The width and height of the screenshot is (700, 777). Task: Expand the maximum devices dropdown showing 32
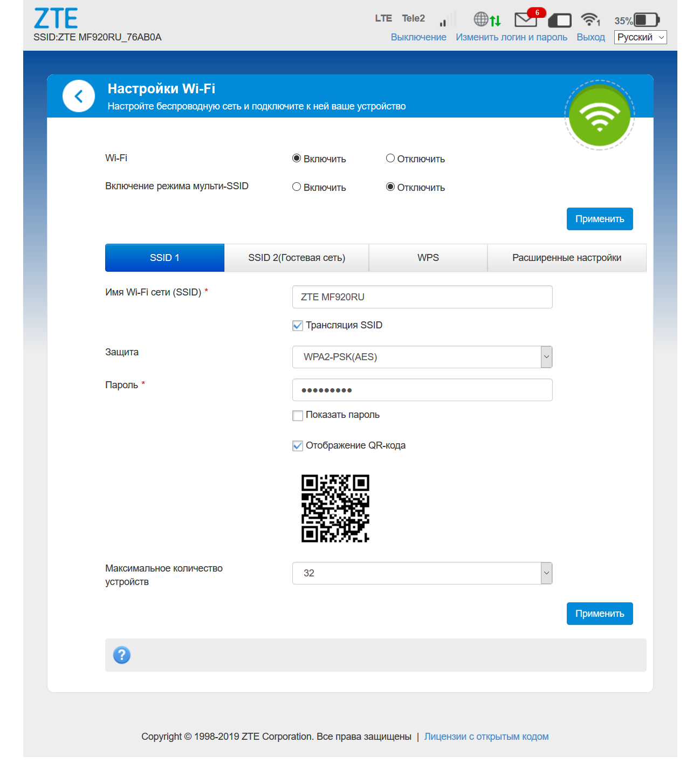tap(422, 573)
